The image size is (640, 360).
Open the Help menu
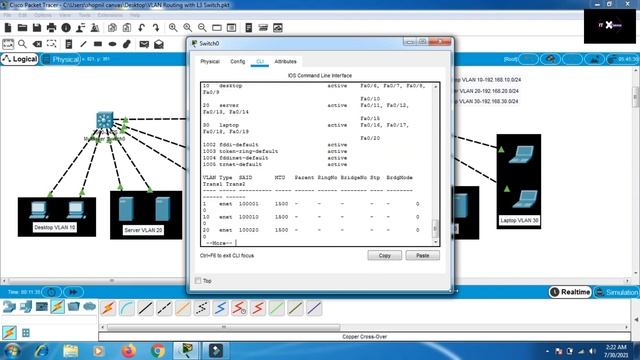pyautogui.click(x=135, y=15)
